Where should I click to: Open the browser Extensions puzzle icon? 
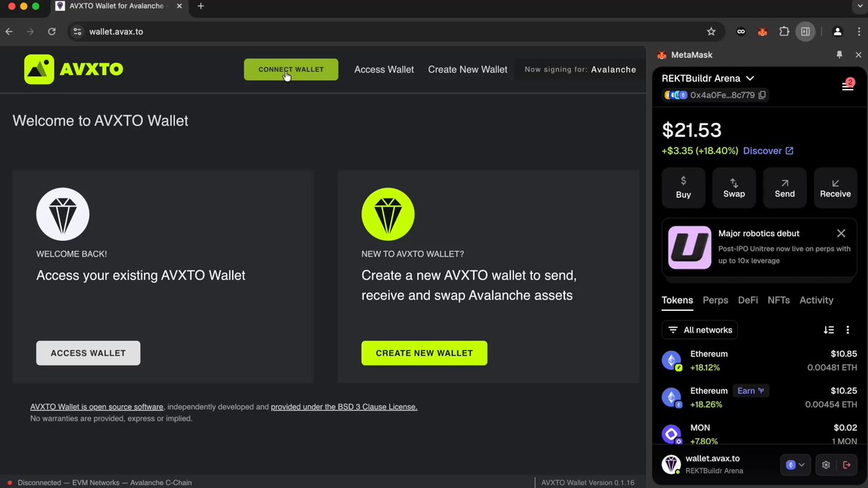coord(784,32)
